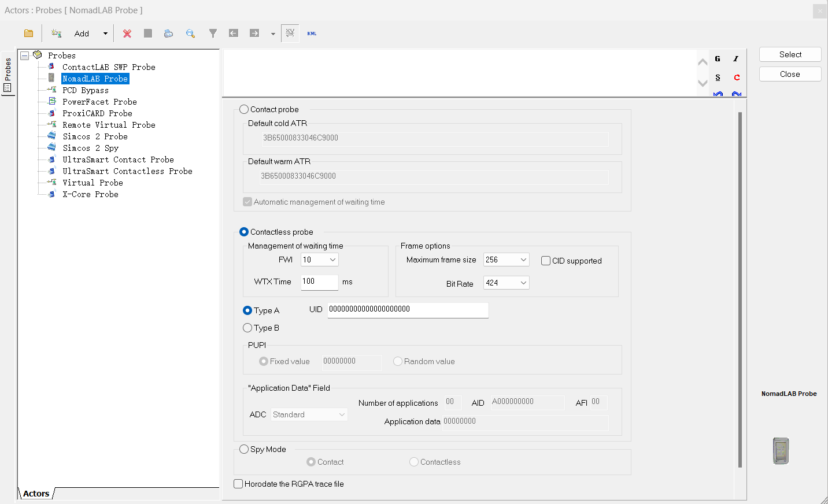Click the Add probe network icon

click(x=56, y=34)
